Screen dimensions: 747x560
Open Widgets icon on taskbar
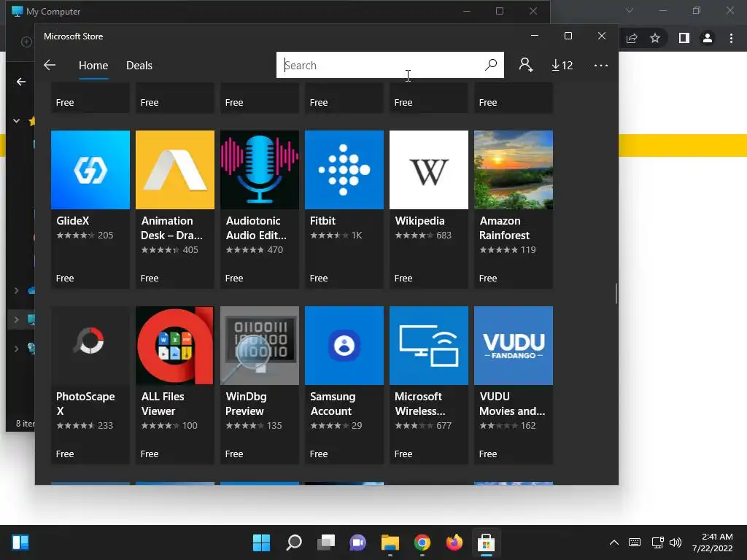20,542
